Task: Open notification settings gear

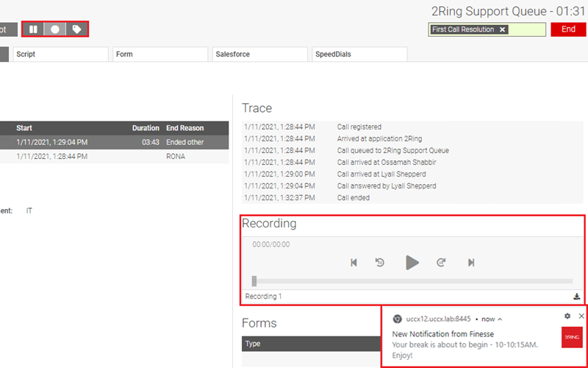Action: [567, 316]
